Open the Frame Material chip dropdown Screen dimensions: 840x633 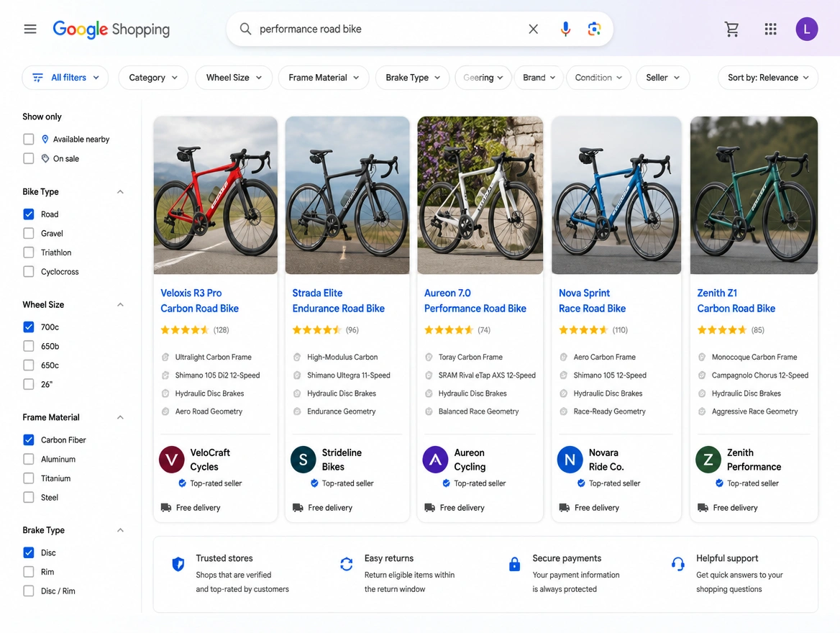324,78
